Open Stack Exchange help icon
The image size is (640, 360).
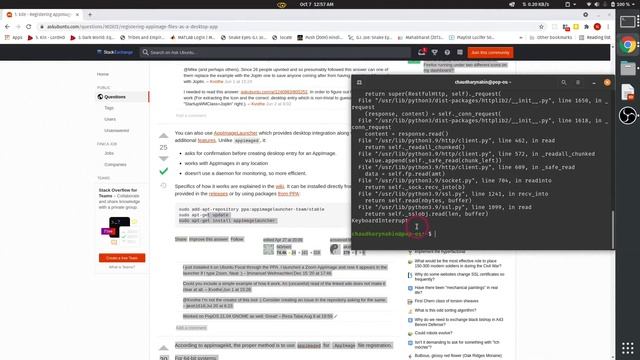pyautogui.click(x=447, y=52)
